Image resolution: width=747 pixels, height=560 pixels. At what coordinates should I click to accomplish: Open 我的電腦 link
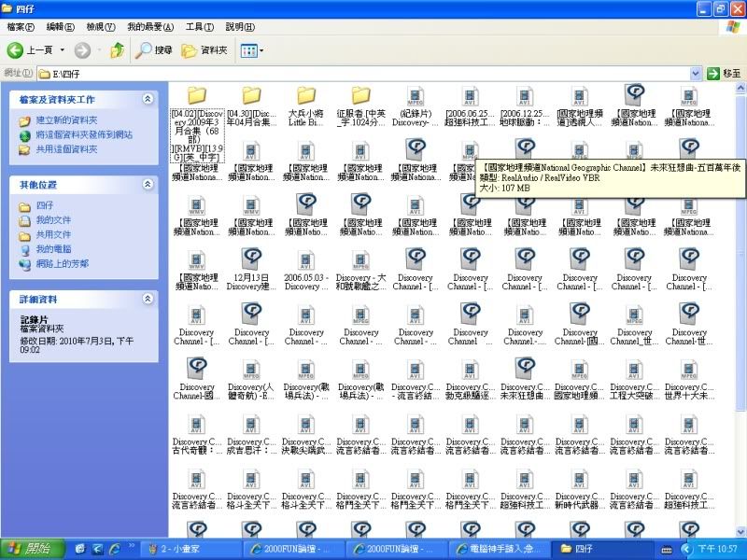pyautogui.click(x=53, y=249)
